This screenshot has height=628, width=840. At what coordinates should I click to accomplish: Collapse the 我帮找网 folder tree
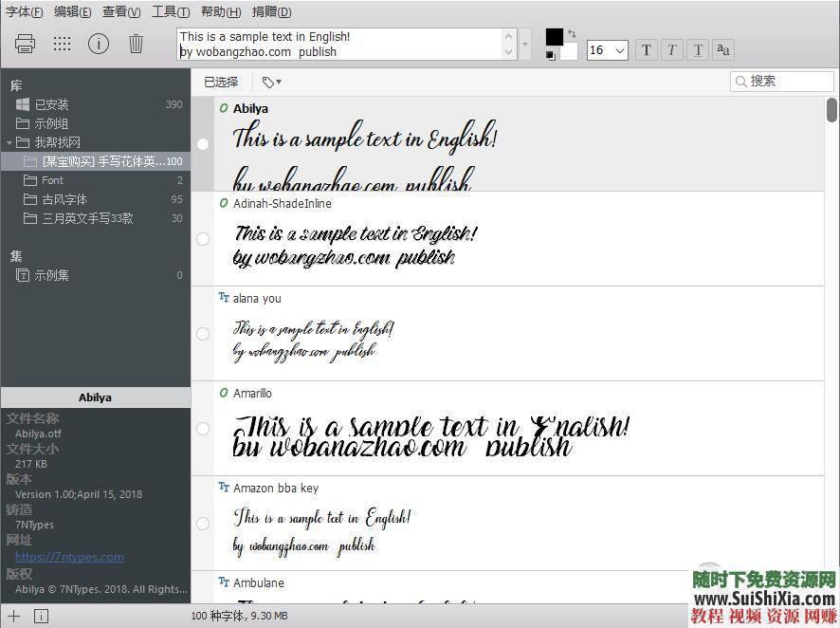(9, 142)
